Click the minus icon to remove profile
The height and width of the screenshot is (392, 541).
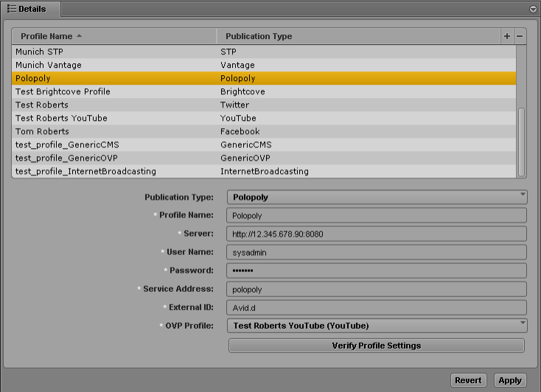[x=520, y=36]
